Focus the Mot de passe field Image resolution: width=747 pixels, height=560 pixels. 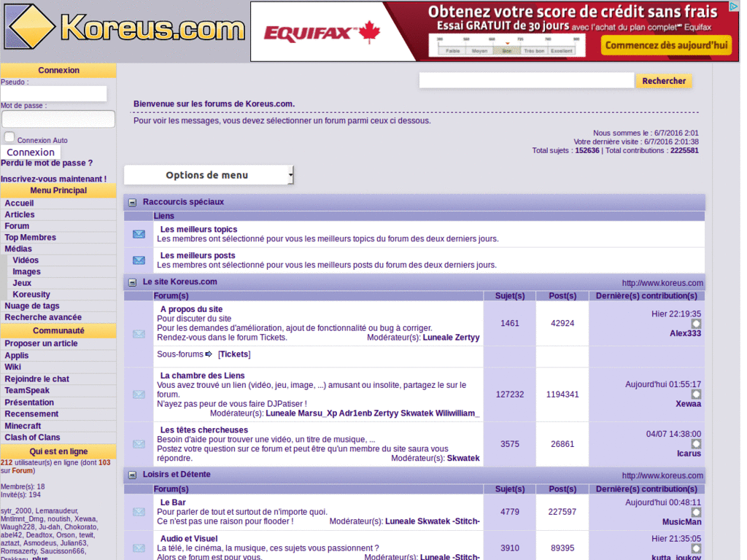(x=58, y=119)
